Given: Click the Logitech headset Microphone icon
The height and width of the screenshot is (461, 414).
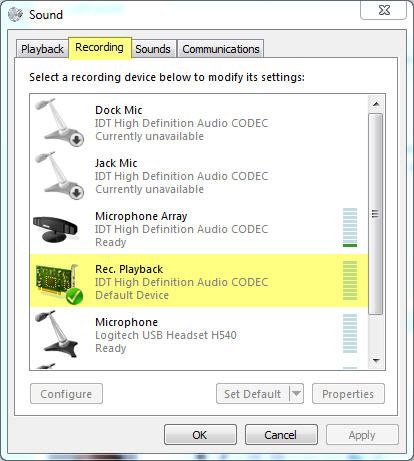Looking at the screenshot, I should 58,334.
